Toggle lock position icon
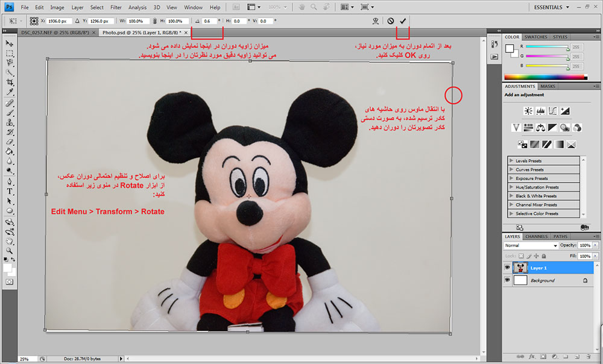The height and width of the screenshot is (364, 603). pos(536,256)
